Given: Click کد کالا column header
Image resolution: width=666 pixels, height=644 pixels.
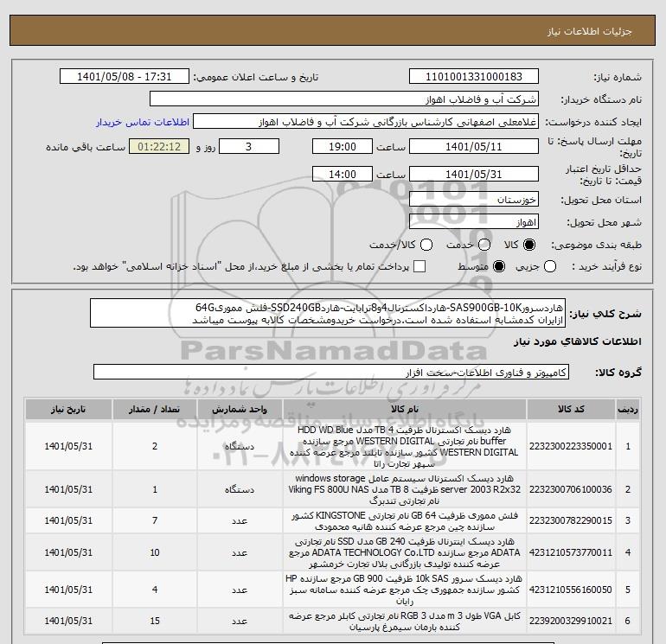Looking at the screenshot, I should [571, 409].
